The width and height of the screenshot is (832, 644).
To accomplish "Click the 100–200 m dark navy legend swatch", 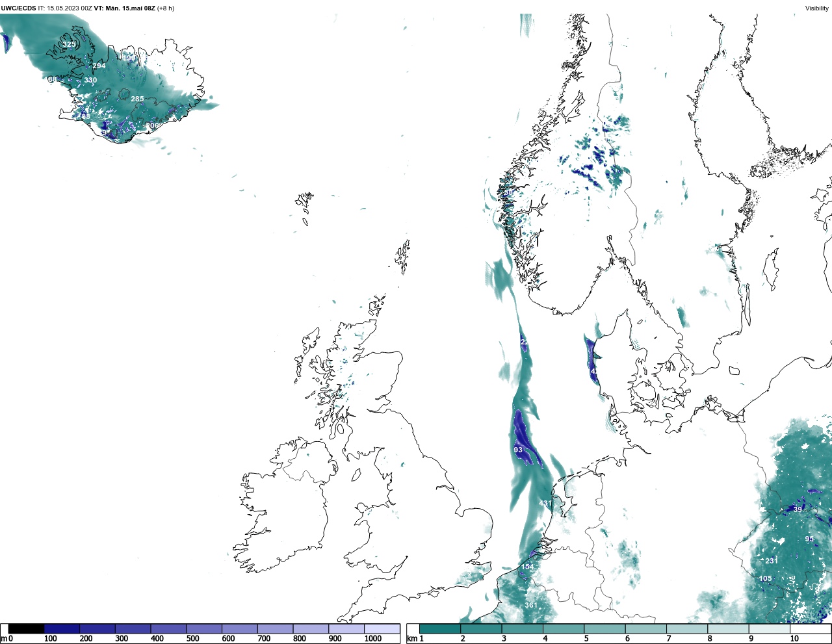I will tap(62, 628).
